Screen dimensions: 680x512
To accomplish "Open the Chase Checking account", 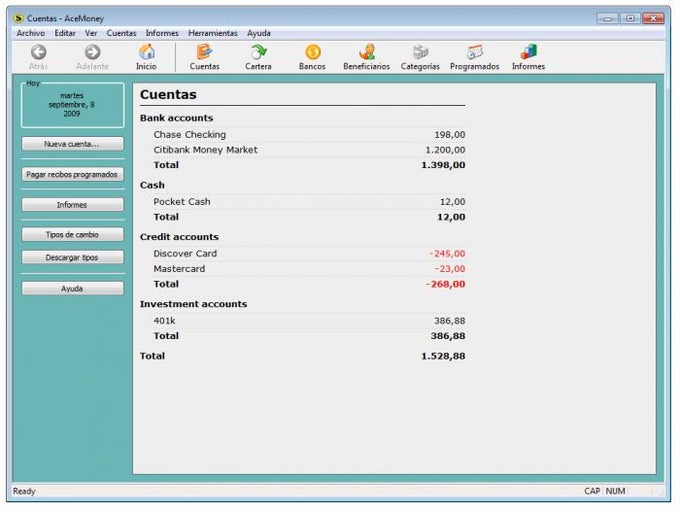I will tap(190, 134).
